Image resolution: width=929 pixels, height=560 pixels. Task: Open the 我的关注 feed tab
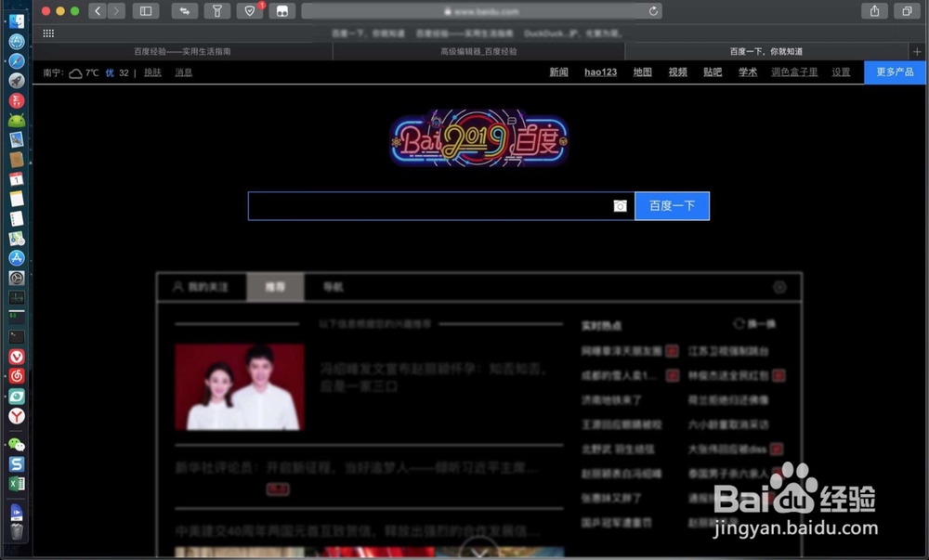pyautogui.click(x=202, y=287)
